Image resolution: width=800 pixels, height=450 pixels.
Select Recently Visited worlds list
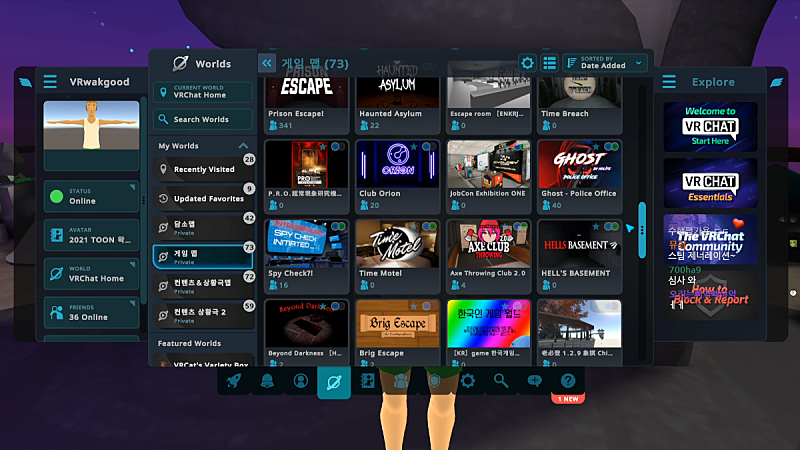click(203, 169)
